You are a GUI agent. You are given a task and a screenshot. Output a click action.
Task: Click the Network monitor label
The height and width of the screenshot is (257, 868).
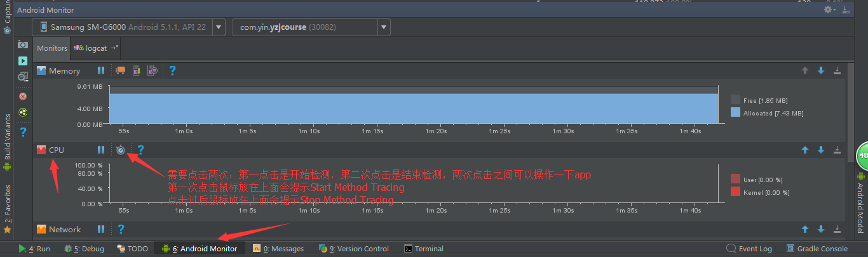[65, 229]
